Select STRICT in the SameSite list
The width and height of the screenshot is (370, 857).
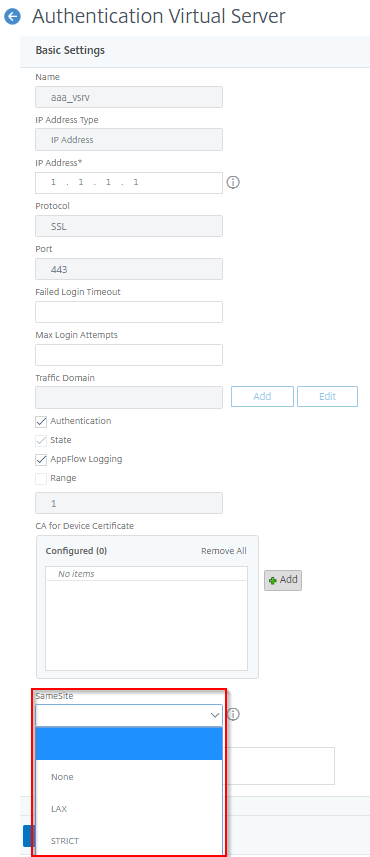tap(129, 841)
